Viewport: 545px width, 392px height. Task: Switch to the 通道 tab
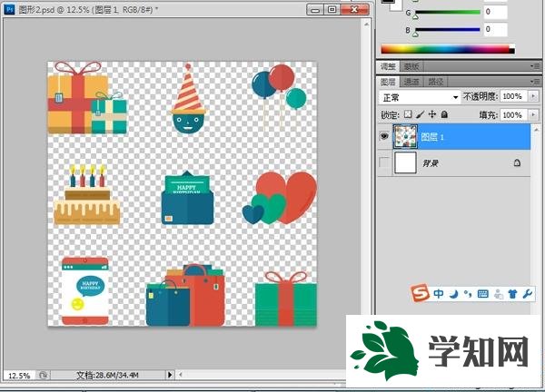pos(411,82)
